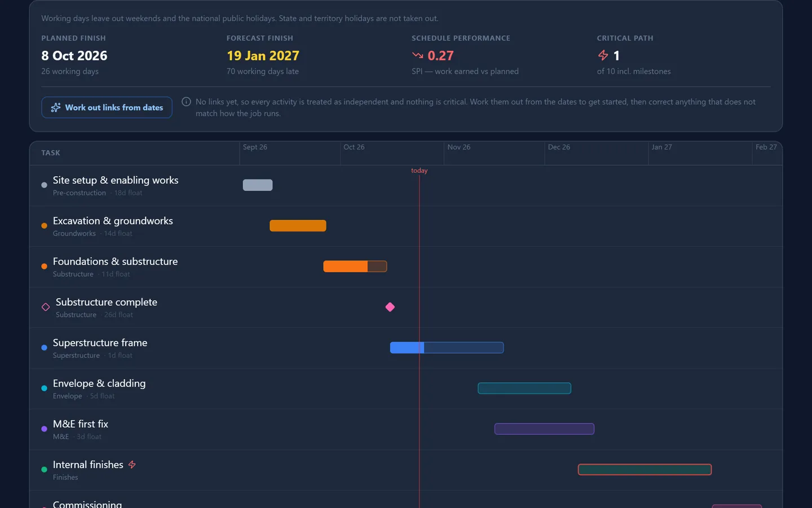Select the Excavation & groundworks task row
The height and width of the screenshot is (508, 812).
pos(406,226)
